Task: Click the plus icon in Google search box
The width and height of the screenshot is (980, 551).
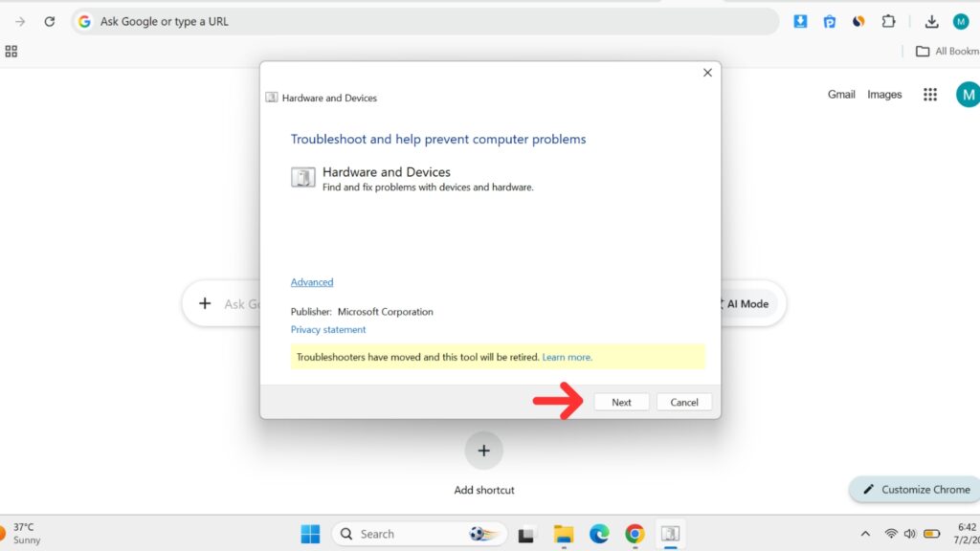Action: [205, 303]
